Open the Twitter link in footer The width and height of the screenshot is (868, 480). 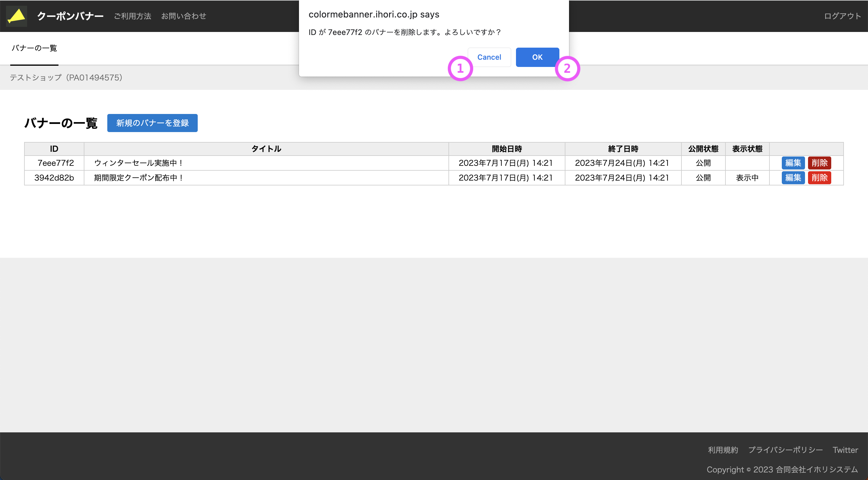point(845,450)
